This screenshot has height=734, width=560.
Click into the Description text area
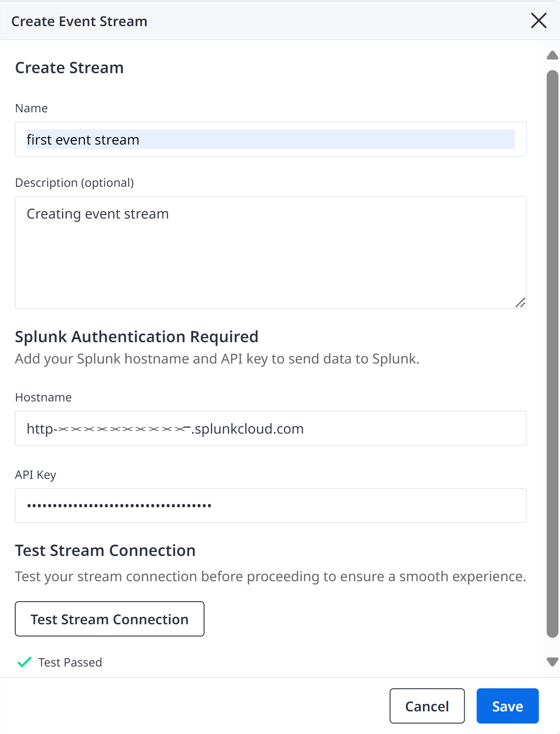271,253
